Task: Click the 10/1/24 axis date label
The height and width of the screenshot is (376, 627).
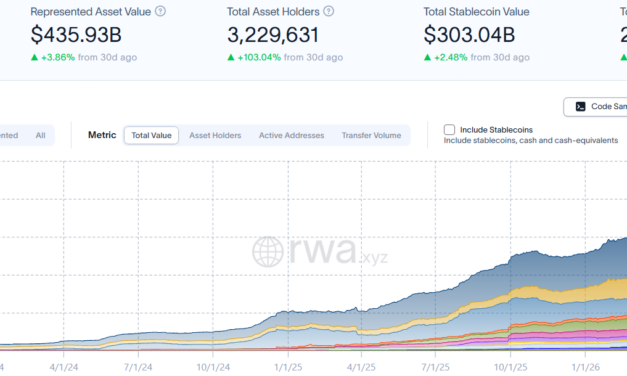Action: click(x=213, y=367)
